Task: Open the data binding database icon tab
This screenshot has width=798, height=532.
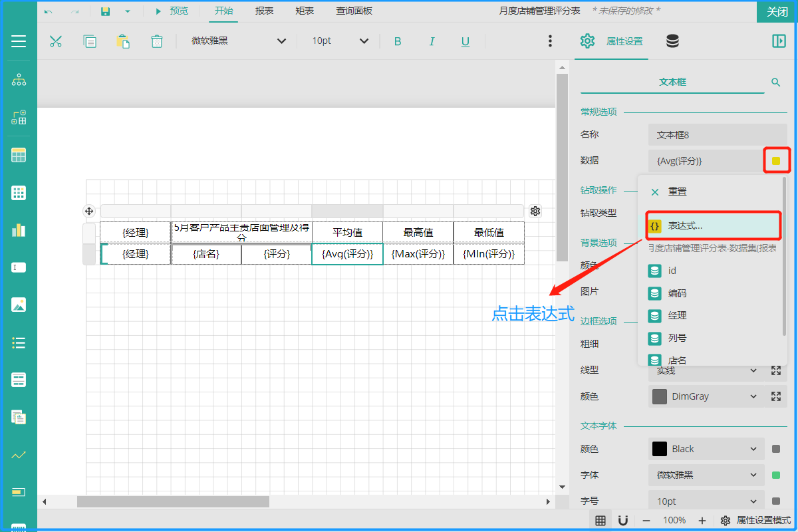Action: (x=672, y=41)
